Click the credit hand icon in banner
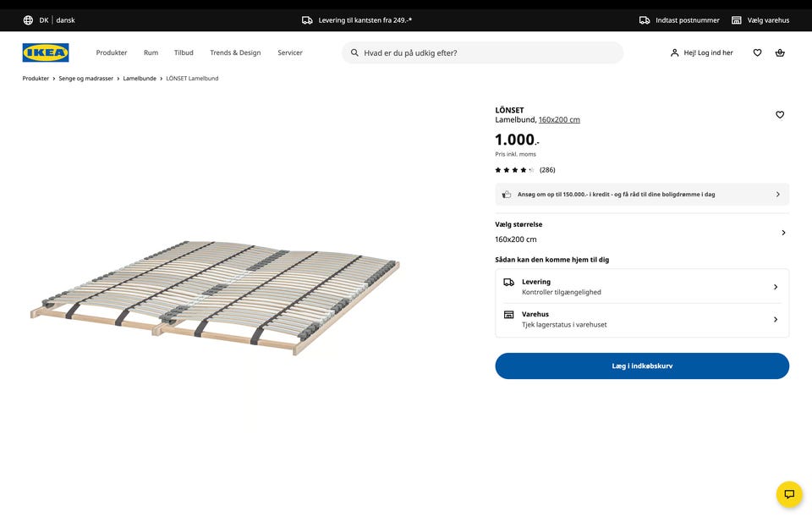Viewport: 812px width, 517px height. coord(507,195)
